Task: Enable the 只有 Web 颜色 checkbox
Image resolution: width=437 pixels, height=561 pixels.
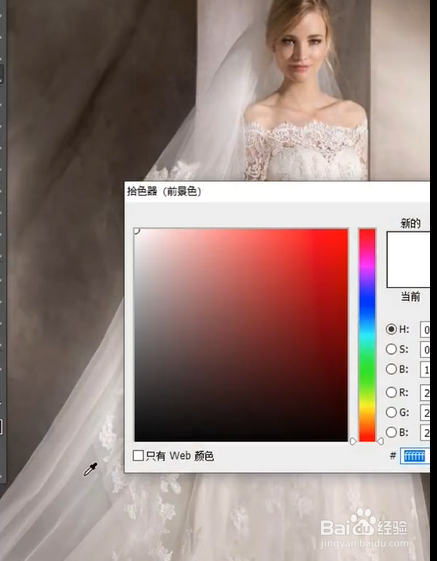Action: pyautogui.click(x=138, y=456)
